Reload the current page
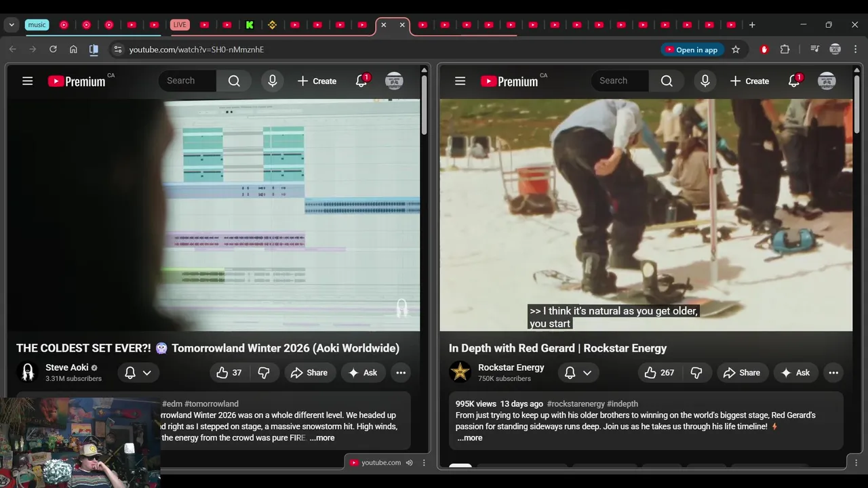Image resolution: width=868 pixels, height=488 pixels. [x=53, y=49]
